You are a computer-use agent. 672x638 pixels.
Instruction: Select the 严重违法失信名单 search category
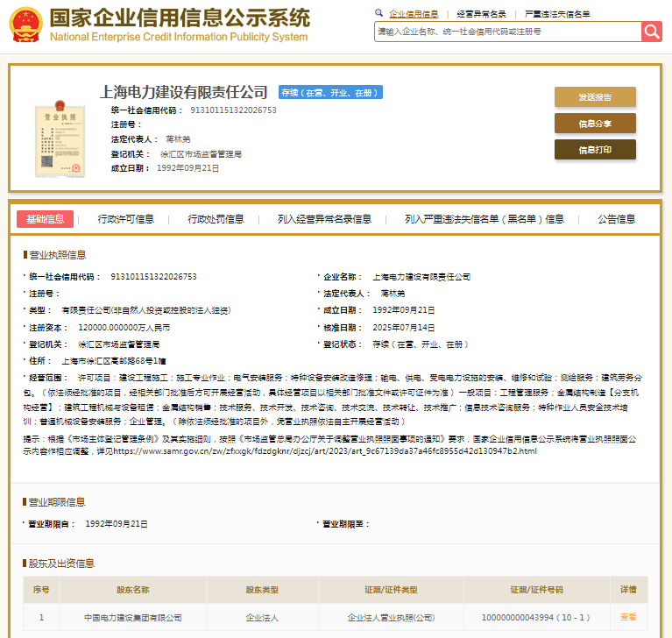pos(557,14)
